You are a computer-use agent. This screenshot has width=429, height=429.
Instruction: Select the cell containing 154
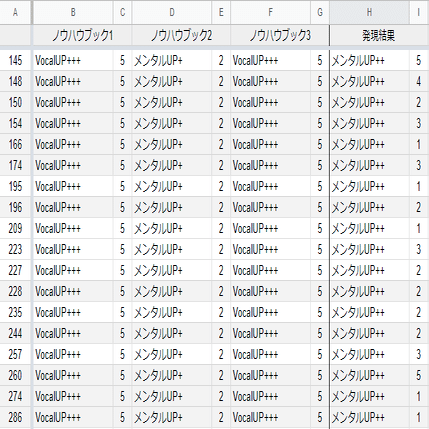pos(15,123)
